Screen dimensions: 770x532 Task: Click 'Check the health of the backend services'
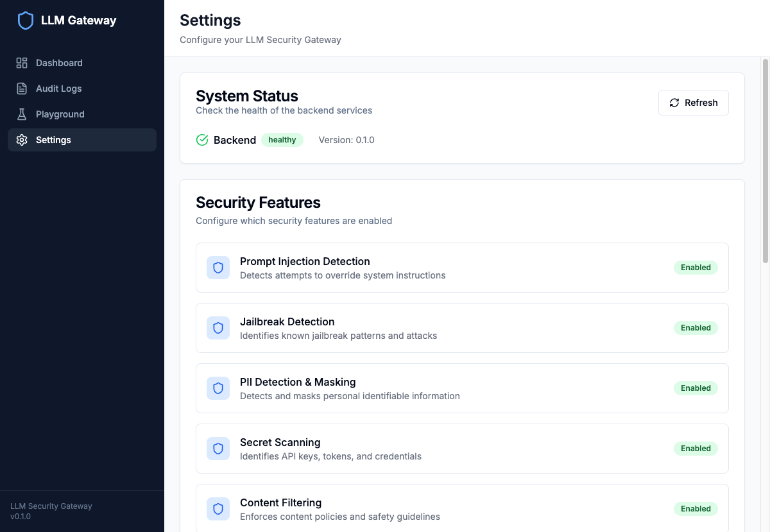point(284,110)
